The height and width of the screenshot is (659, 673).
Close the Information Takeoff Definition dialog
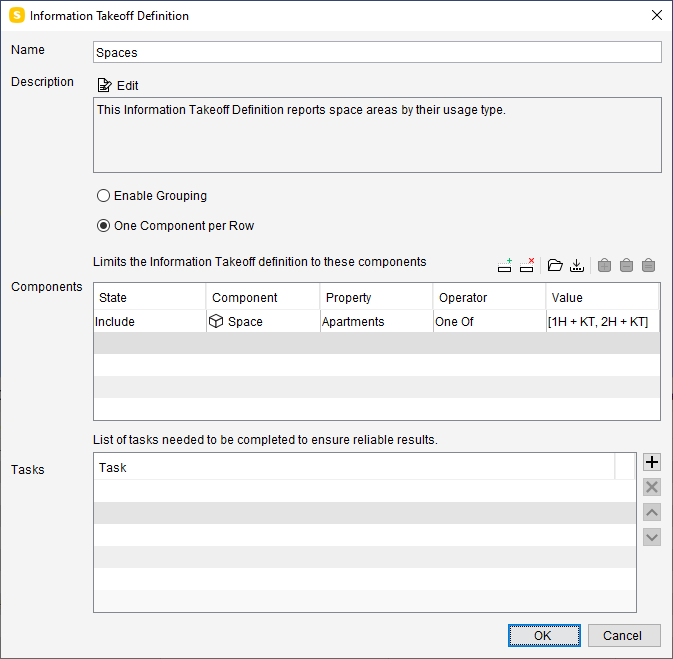pos(656,15)
